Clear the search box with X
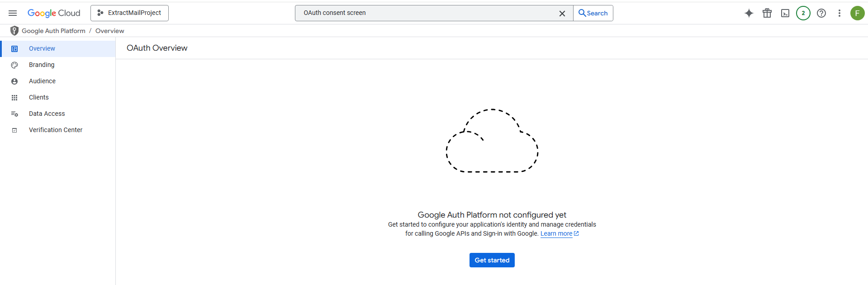 point(562,14)
